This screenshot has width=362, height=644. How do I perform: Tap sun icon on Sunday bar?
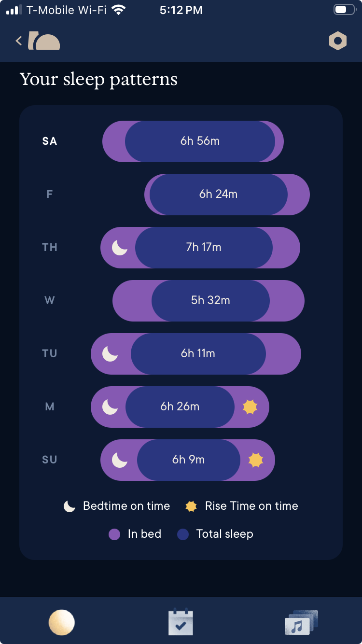pos(256,460)
